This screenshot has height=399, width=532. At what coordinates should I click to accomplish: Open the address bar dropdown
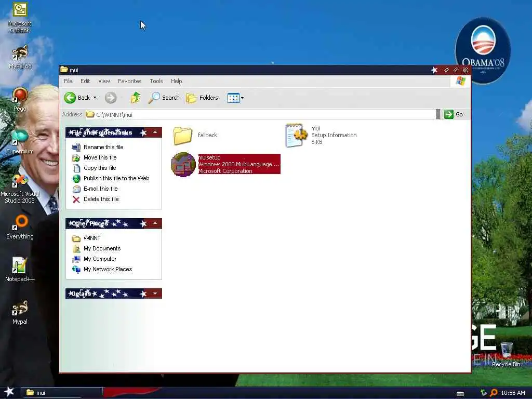(438, 114)
